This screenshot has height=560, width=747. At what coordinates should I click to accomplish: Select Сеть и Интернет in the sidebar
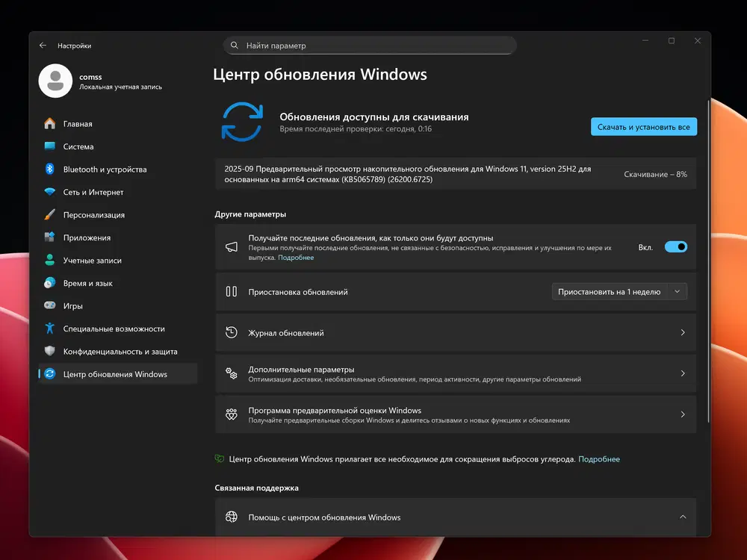click(118, 192)
